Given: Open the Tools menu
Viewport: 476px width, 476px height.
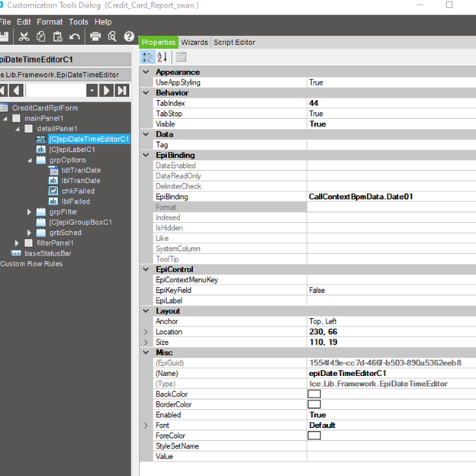Looking at the screenshot, I should (x=78, y=22).
